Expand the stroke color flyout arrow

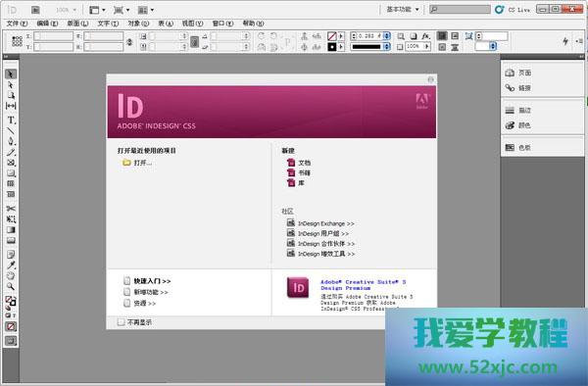[x=341, y=47]
